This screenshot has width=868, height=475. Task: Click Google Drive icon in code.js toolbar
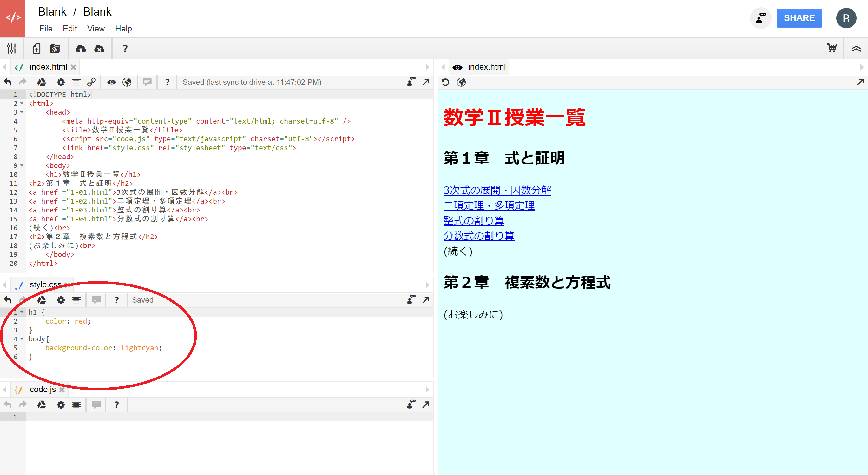tap(42, 405)
